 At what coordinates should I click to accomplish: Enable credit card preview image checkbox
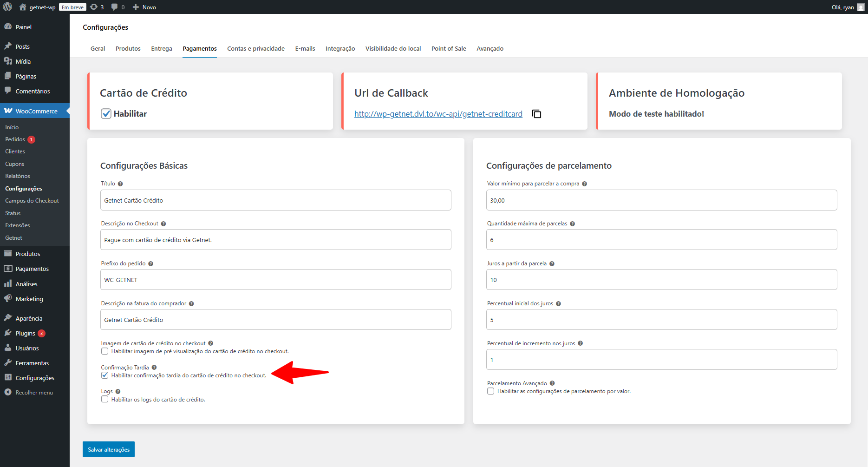[x=105, y=351]
